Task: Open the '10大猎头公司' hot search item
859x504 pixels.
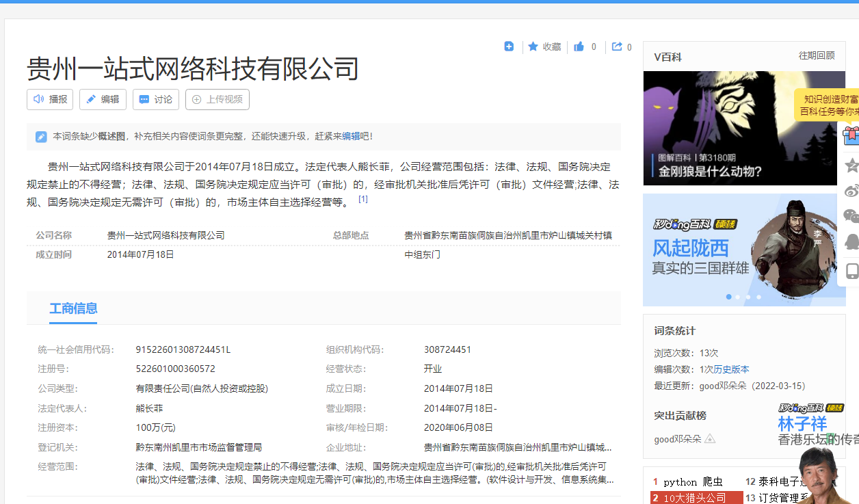Action: [694, 498]
